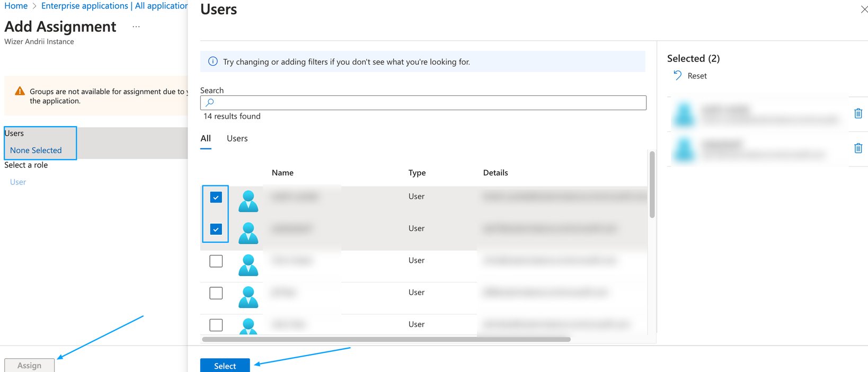868x372 pixels.
Task: Close the Users panel with the X
Action: click(864, 10)
